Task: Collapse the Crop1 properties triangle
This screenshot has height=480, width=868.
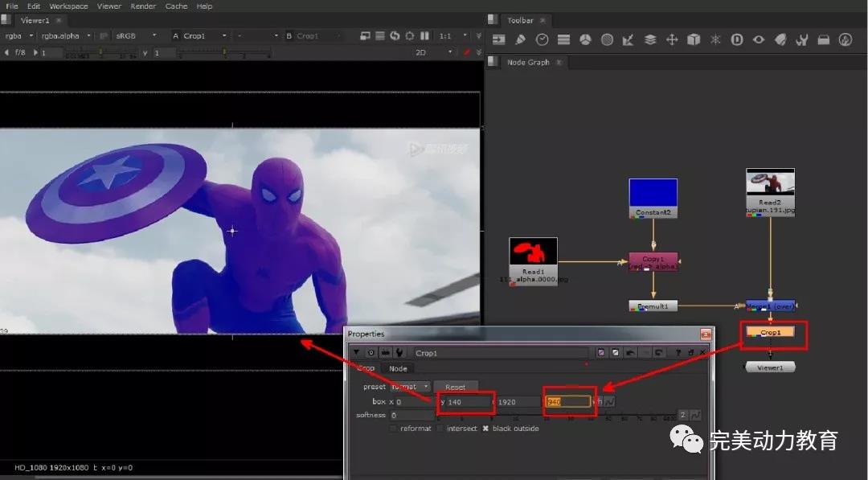Action: coord(356,352)
